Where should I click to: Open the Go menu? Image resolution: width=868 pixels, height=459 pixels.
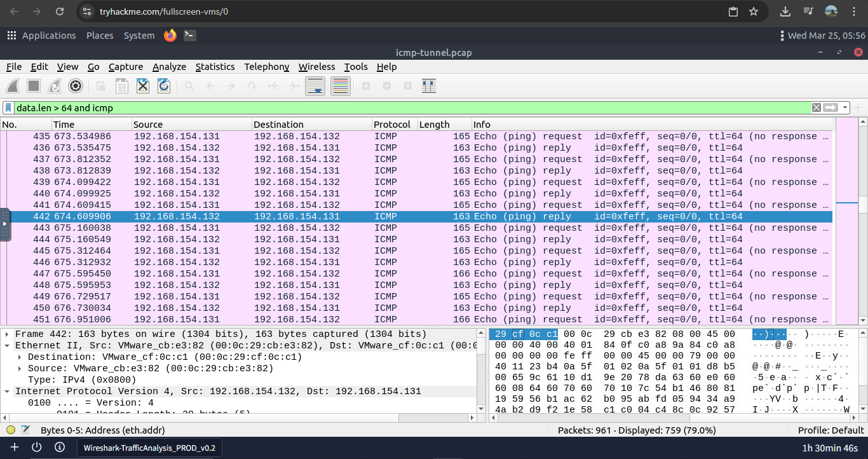pyautogui.click(x=93, y=67)
